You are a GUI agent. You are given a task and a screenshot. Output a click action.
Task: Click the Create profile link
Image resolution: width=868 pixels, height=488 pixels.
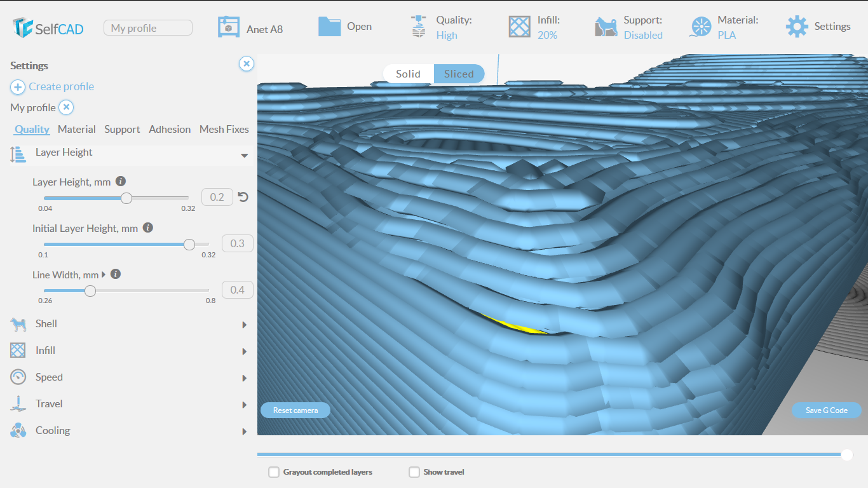click(61, 86)
